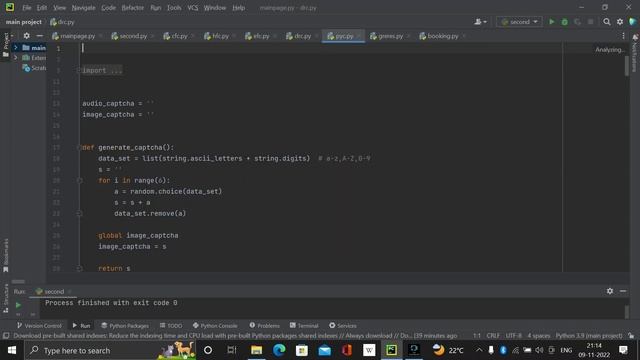Expand the External Libraries node

(x=16, y=58)
